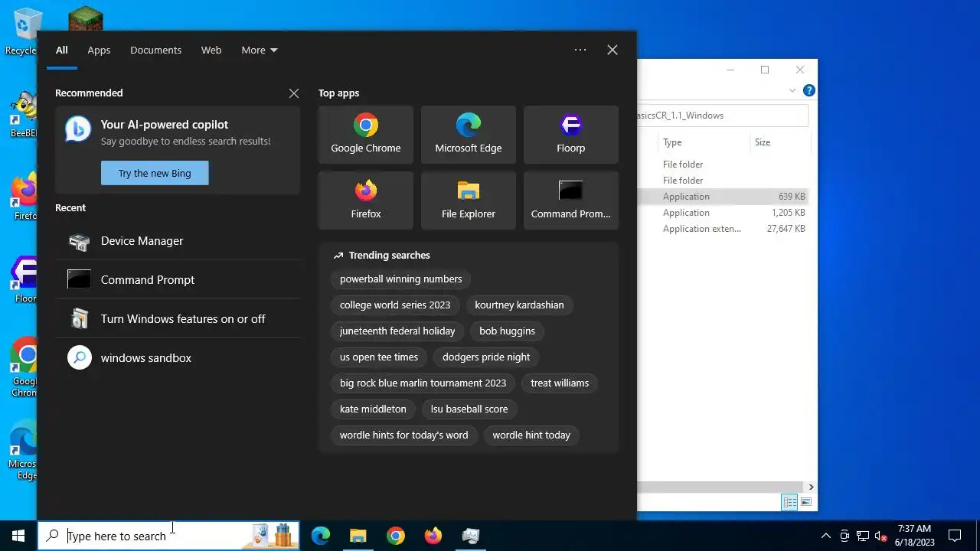Search wordle hint today chip
Viewport: 980px width, 551px height.
pos(531,435)
